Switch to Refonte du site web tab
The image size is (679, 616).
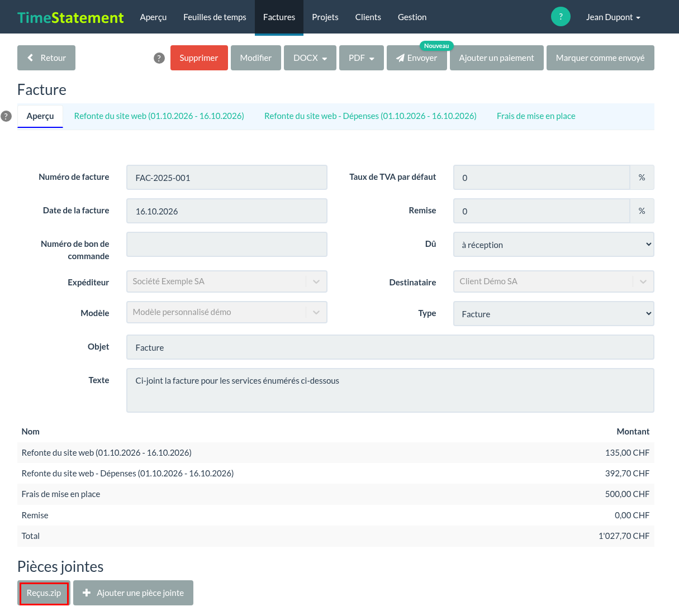[159, 116]
